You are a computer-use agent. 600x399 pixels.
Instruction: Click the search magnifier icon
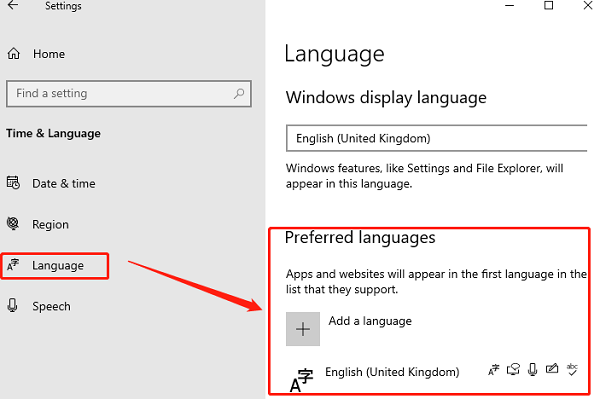click(239, 93)
